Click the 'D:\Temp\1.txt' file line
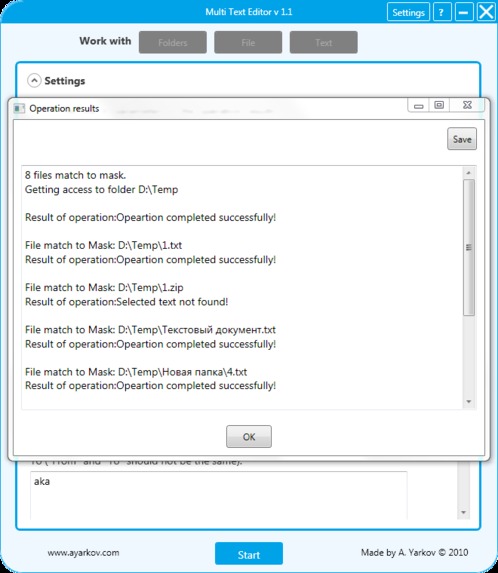This screenshot has height=573, width=498. click(103, 245)
